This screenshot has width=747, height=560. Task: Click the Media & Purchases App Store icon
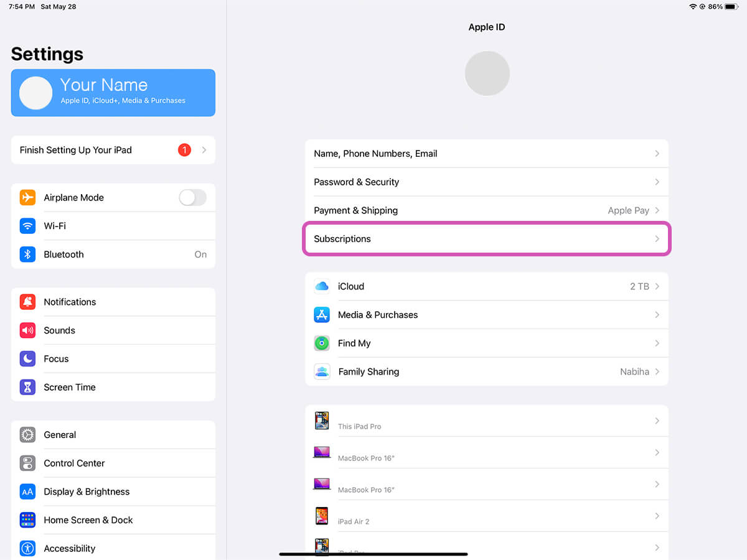pos(321,315)
